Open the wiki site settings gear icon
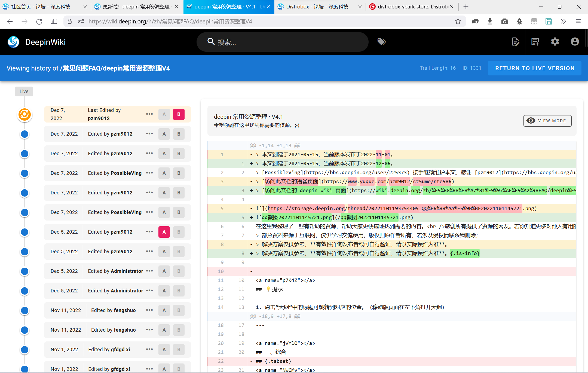 [555, 42]
